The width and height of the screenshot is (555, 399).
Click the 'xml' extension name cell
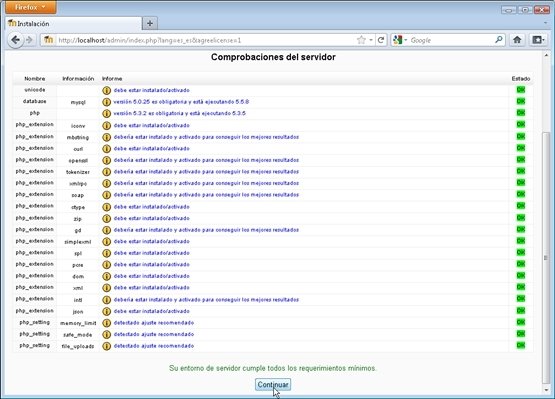(x=78, y=288)
